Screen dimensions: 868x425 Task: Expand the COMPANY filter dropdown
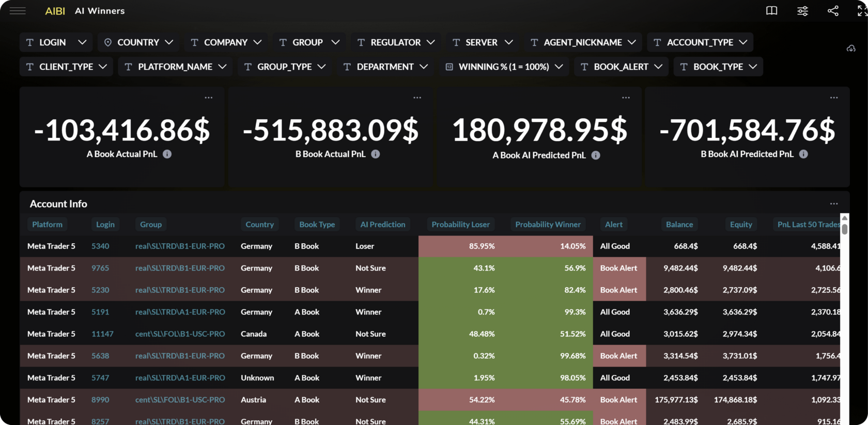tap(226, 42)
